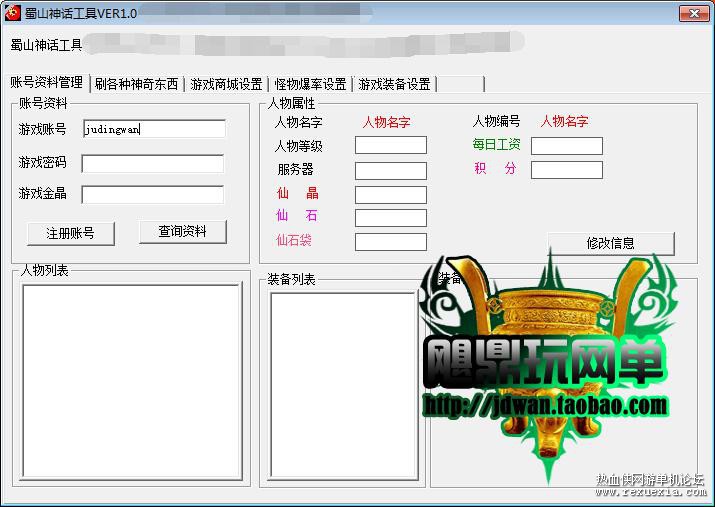Click the app icon in title bar
The width and height of the screenshot is (715, 507).
(12, 13)
